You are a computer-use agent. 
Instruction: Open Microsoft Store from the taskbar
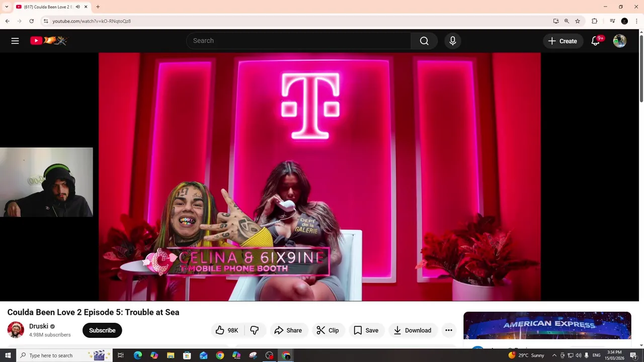187,355
